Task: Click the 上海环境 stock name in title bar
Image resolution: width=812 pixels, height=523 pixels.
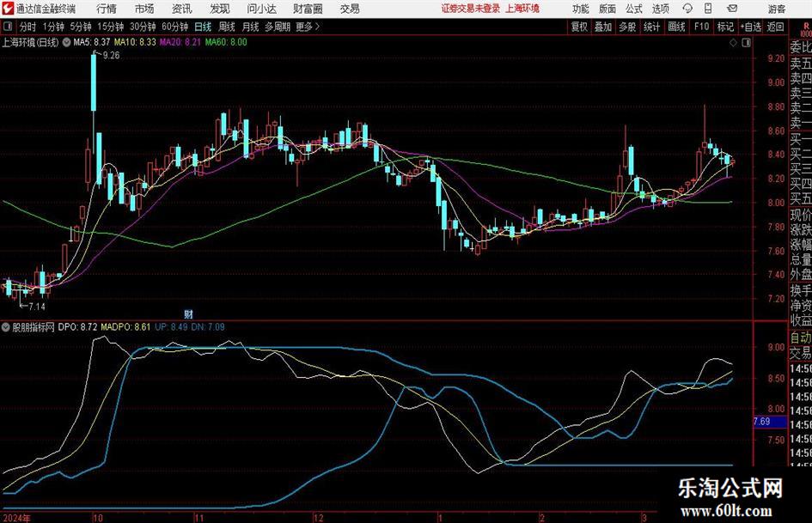Action: tap(522, 9)
